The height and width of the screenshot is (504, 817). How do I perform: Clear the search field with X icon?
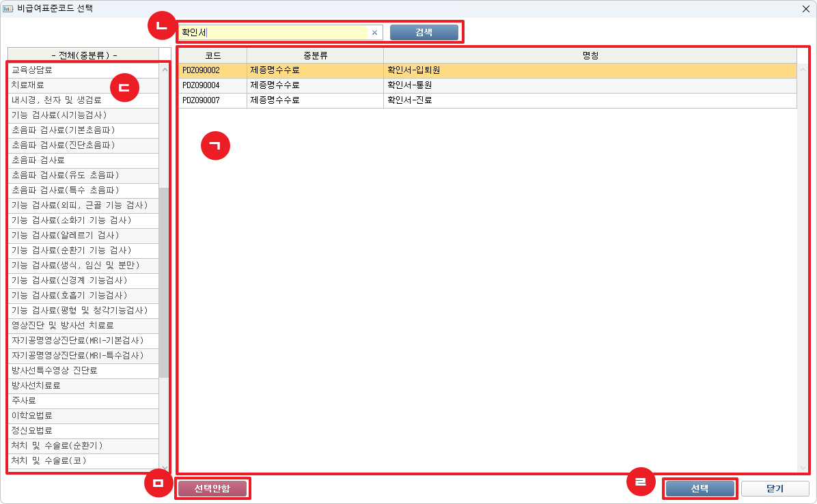[374, 33]
